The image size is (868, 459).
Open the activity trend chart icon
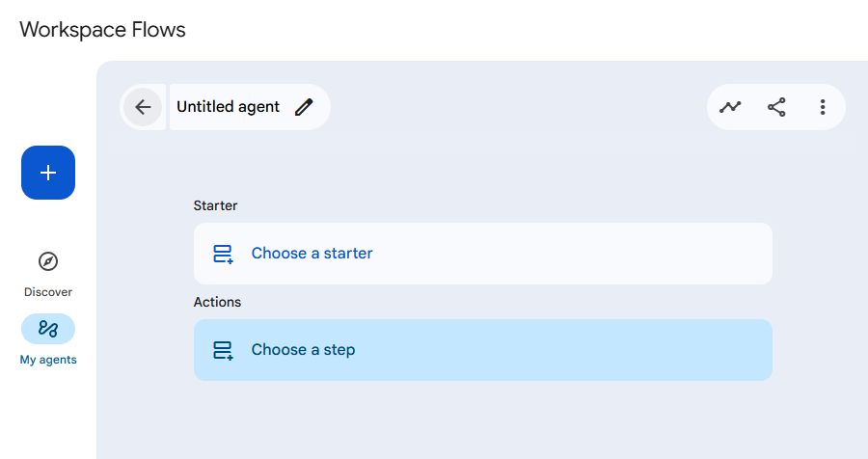[x=730, y=107]
